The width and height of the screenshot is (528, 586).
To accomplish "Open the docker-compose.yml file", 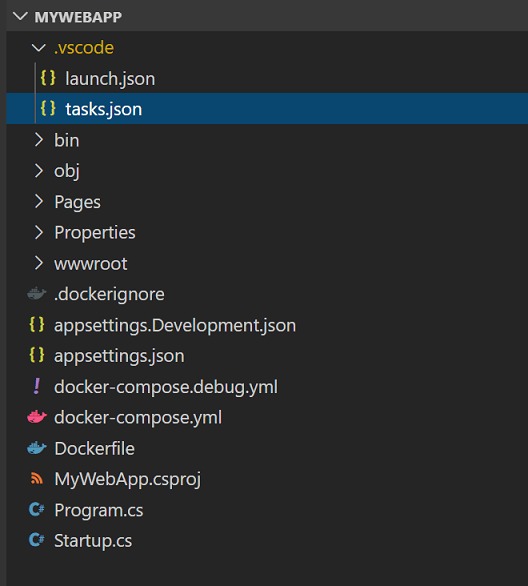I will (138, 418).
